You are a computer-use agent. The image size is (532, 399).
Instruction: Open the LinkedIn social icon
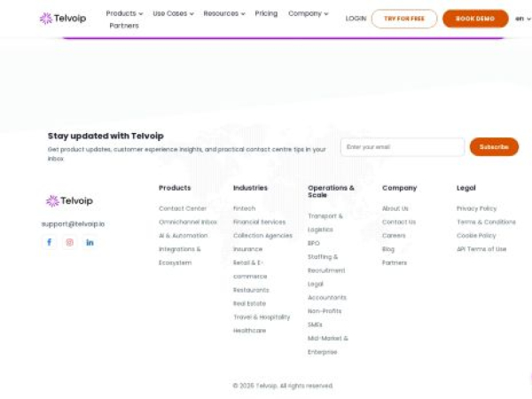90,242
